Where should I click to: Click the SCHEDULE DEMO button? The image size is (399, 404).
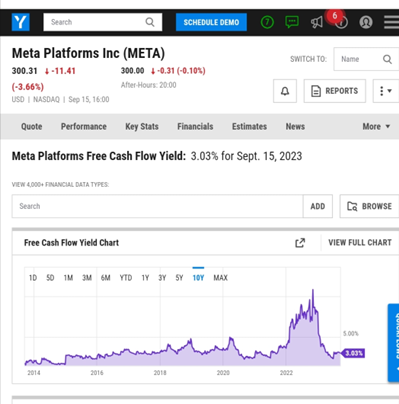point(211,22)
